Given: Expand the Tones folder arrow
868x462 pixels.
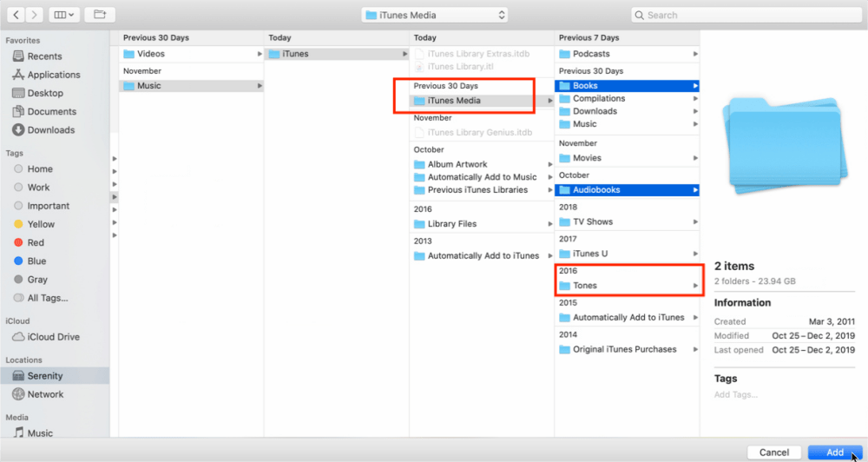Looking at the screenshot, I should [x=694, y=286].
